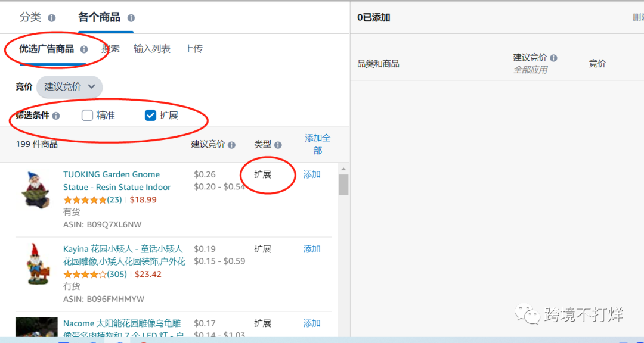This screenshot has height=343, width=644.
Task: Click info icon beside 筛选条件
Action: click(x=56, y=116)
